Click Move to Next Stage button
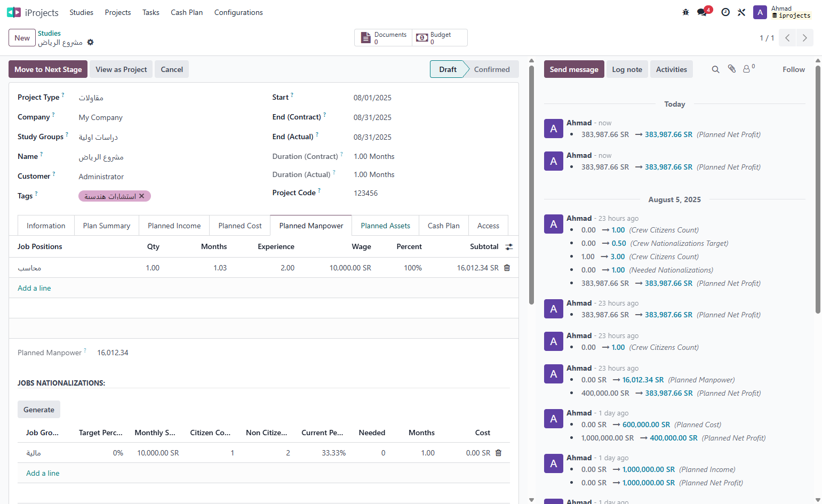The width and height of the screenshot is (822, 504). point(48,69)
